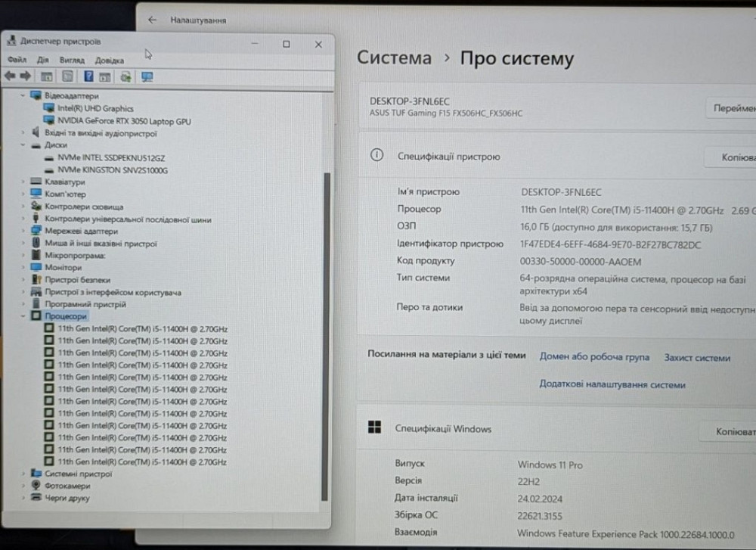Viewport: 756px width, 550px height.
Task: Click the NVIDIA GeForce RTX 3050 adapter icon
Action: pyautogui.click(x=50, y=121)
